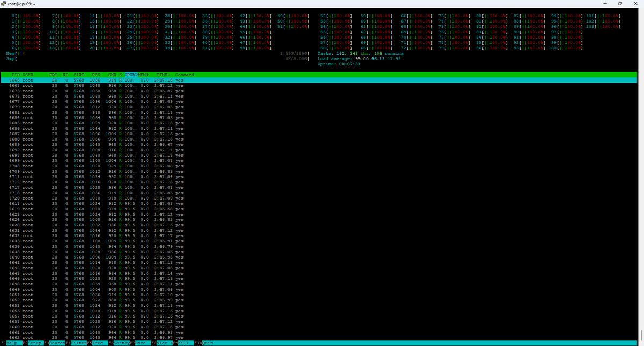
Task: Click the CPU 52 usage meter
Action: pyautogui.click(x=336, y=16)
